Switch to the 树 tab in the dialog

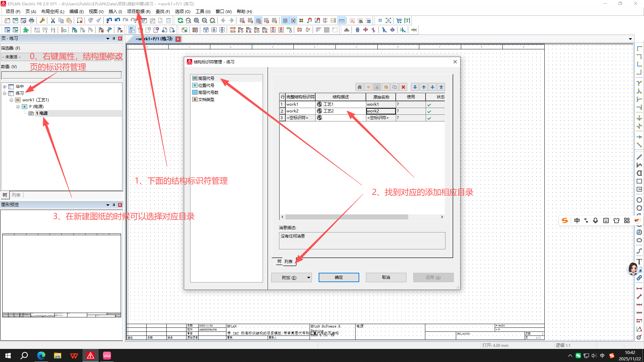coord(279,261)
